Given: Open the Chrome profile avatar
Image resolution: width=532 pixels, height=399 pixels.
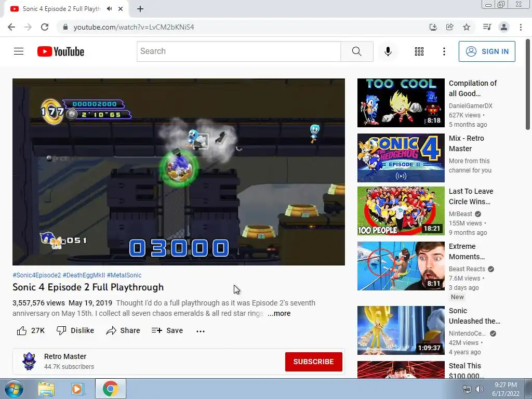Looking at the screenshot, I should pos(504,27).
